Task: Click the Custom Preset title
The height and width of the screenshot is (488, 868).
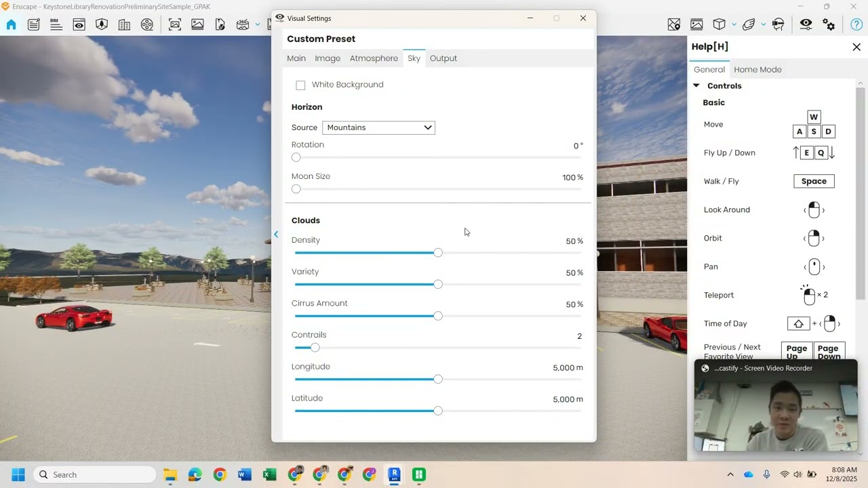Action: [x=321, y=39]
